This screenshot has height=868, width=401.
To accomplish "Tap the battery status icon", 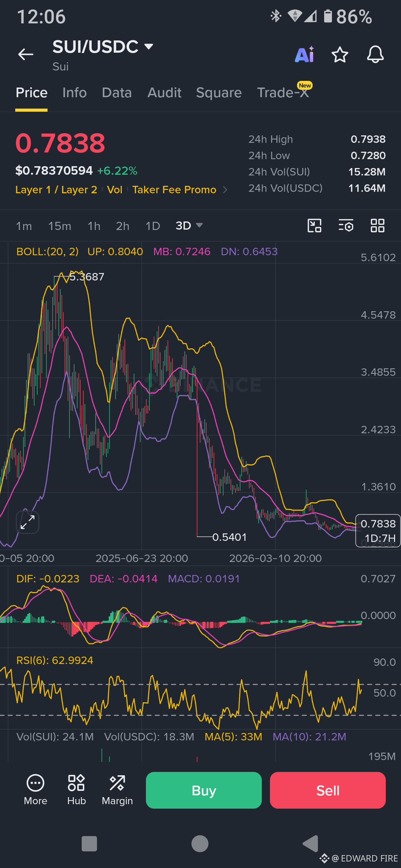I will (x=328, y=16).
